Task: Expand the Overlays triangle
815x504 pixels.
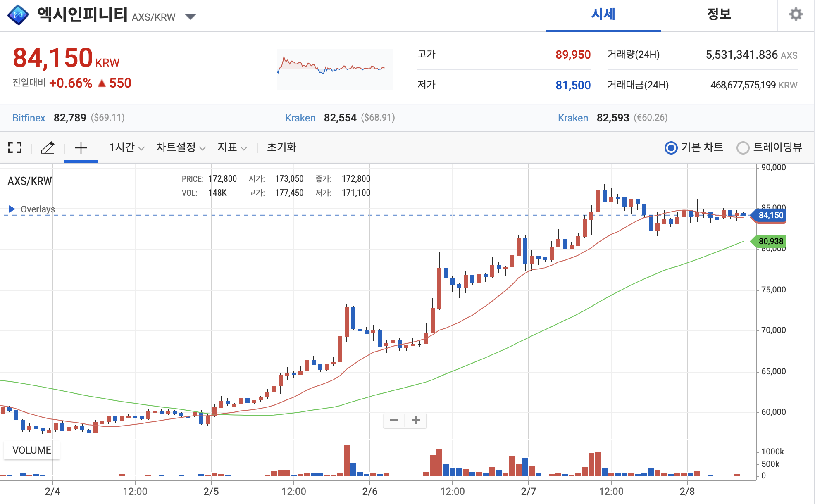Action: pos(12,209)
